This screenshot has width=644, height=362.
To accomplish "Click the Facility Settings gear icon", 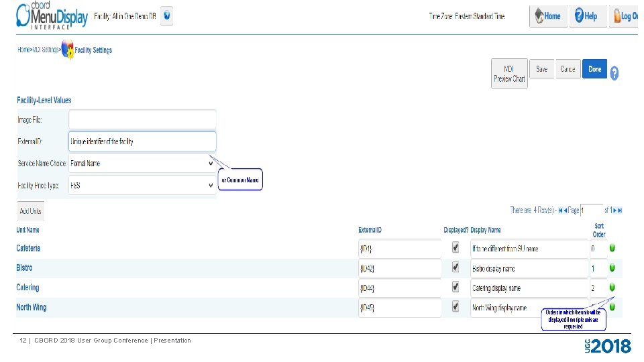I will click(68, 50).
